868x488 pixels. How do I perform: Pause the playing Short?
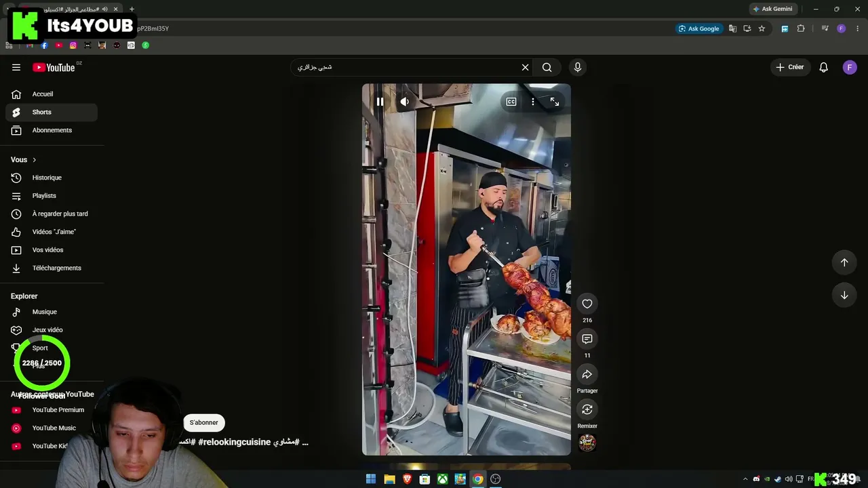tap(380, 102)
